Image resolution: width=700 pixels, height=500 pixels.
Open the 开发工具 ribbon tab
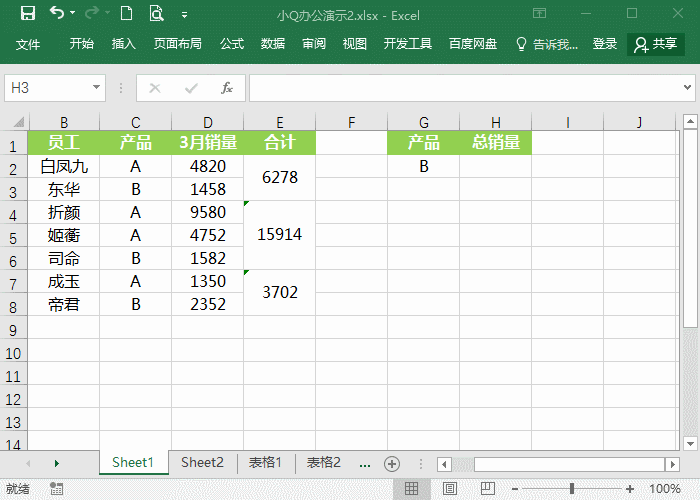[408, 43]
